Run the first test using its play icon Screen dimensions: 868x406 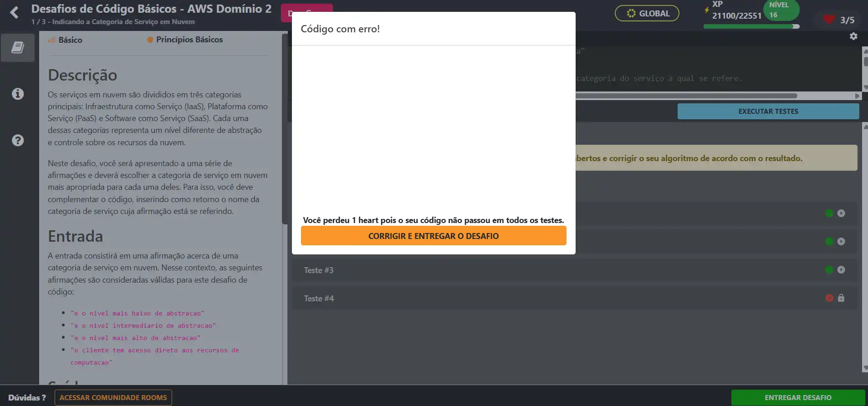pos(841,213)
